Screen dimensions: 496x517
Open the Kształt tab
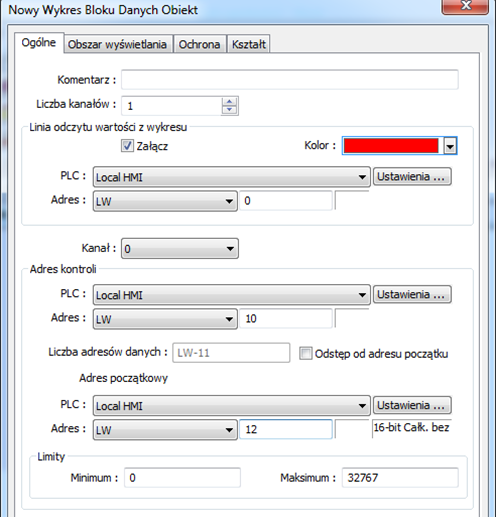[x=249, y=44]
